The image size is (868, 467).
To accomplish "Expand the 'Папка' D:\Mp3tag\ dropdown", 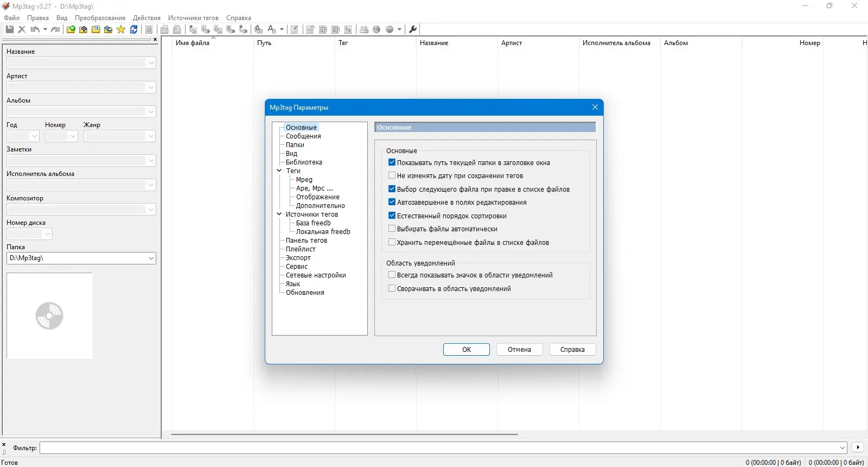I will click(x=151, y=258).
